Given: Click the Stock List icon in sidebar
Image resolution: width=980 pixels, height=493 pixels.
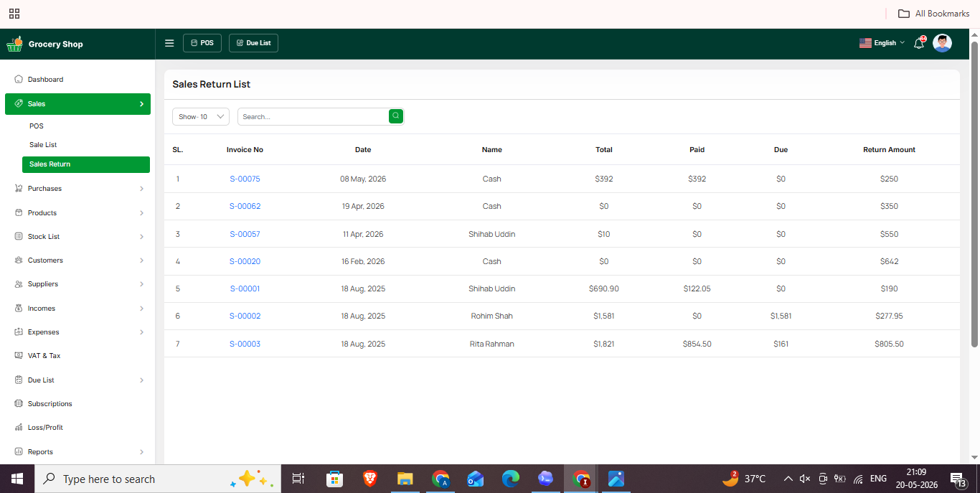Looking at the screenshot, I should coord(19,237).
